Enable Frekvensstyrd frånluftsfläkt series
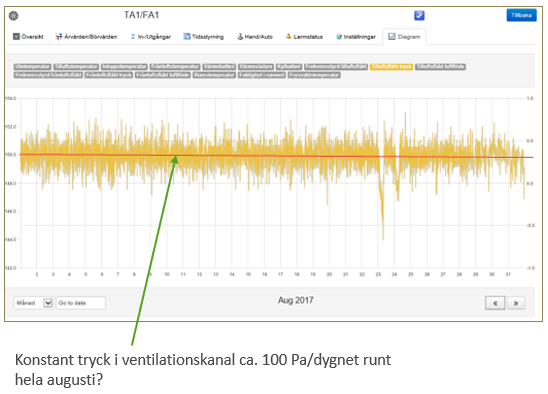 [x=48, y=75]
